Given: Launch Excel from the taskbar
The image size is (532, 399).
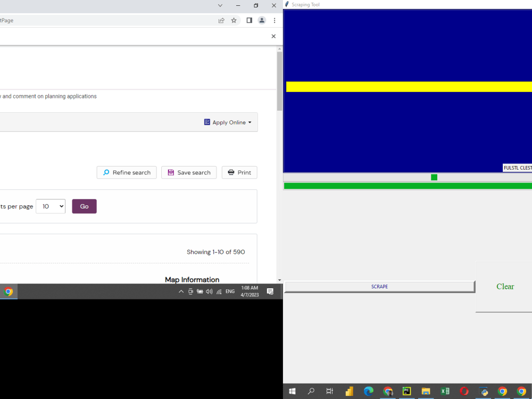Looking at the screenshot, I should point(445,391).
